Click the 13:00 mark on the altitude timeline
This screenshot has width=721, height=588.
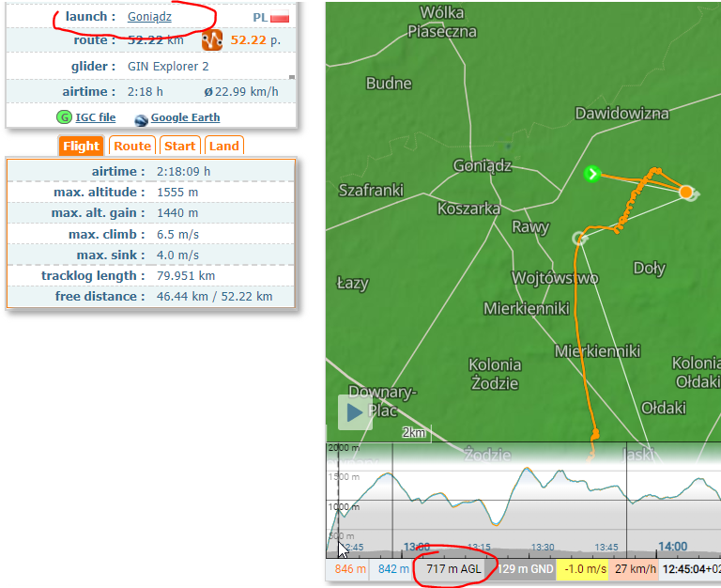pos(417,547)
